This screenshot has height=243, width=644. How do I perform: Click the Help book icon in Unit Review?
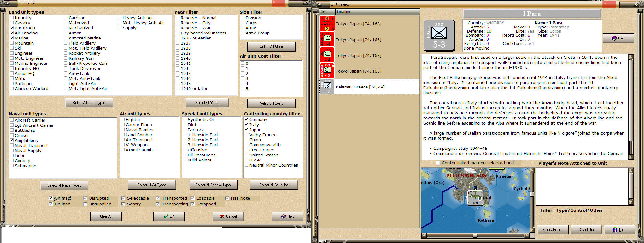614,38
